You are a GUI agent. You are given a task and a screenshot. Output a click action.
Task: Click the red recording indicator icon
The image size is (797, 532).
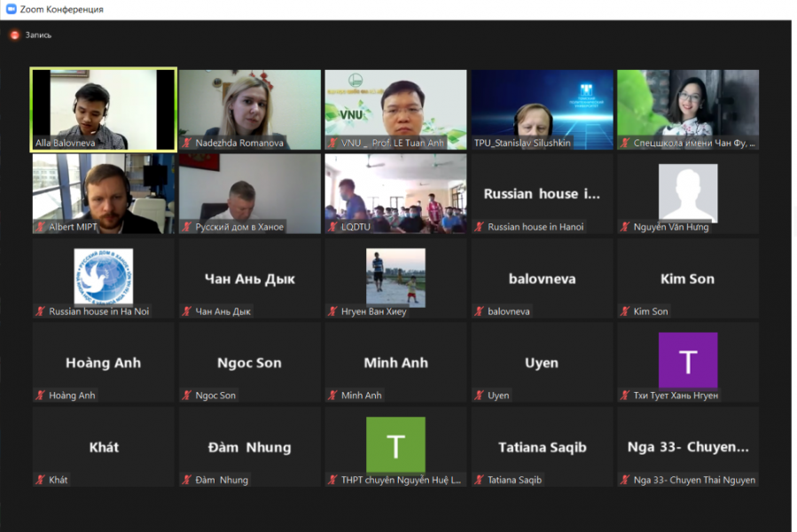point(14,35)
